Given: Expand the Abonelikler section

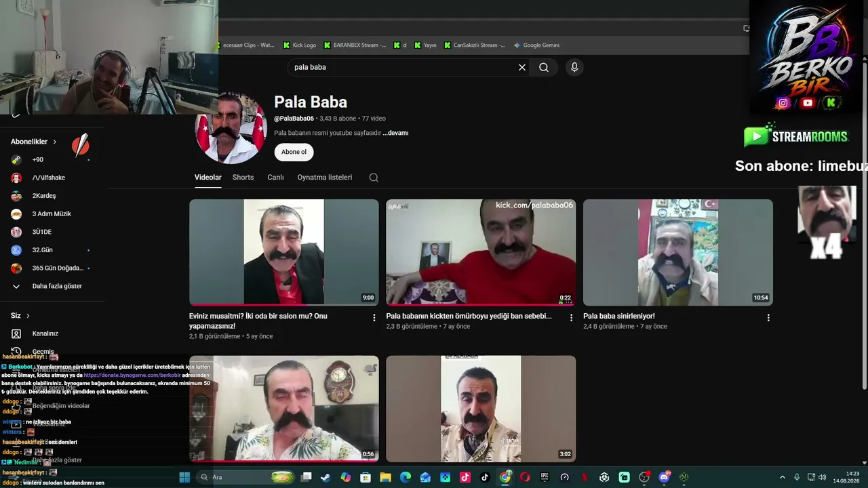Looking at the screenshot, I should 34,142.
